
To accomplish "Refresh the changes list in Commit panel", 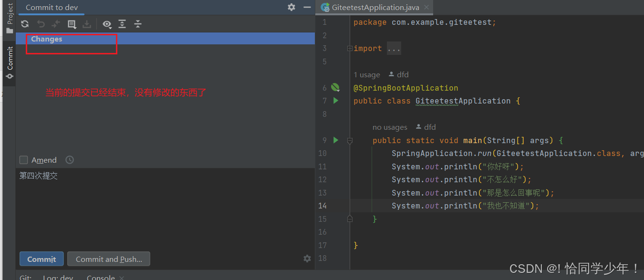I will [25, 24].
